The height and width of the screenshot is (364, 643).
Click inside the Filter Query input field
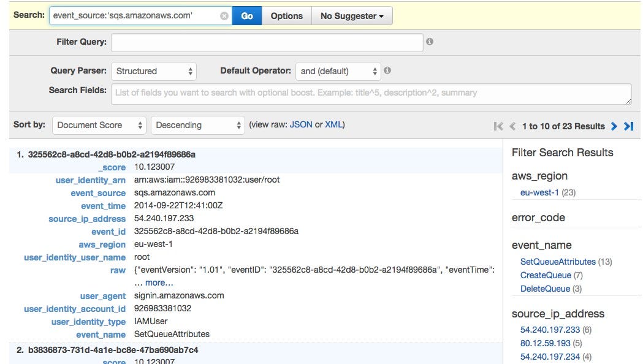pyautogui.click(x=267, y=42)
